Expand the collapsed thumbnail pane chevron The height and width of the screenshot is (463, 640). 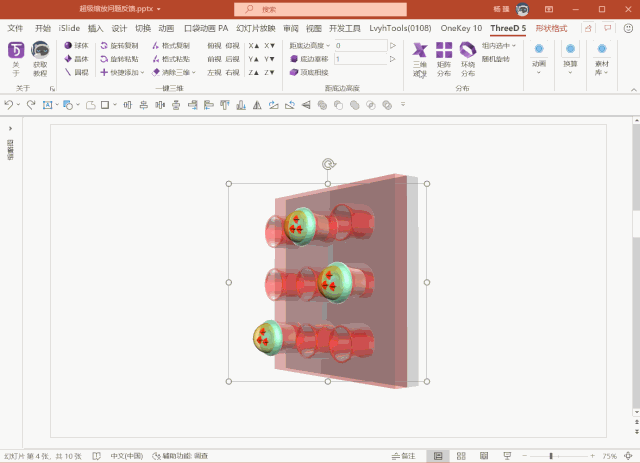point(10,128)
